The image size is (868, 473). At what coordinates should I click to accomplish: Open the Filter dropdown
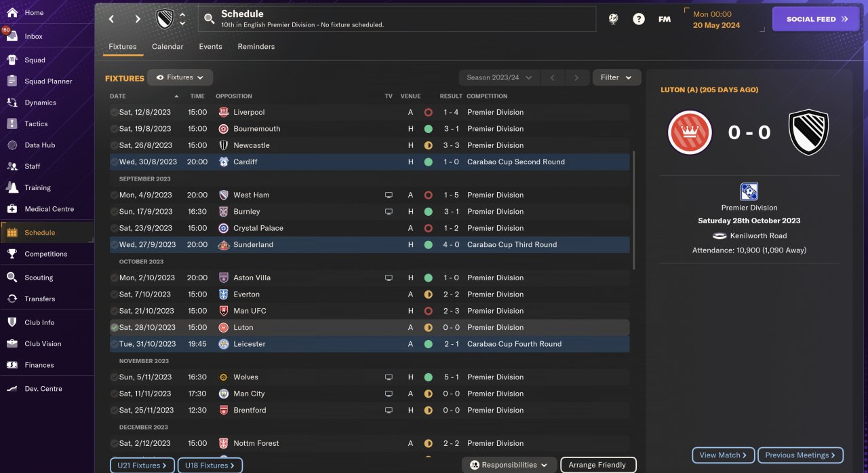coord(616,77)
